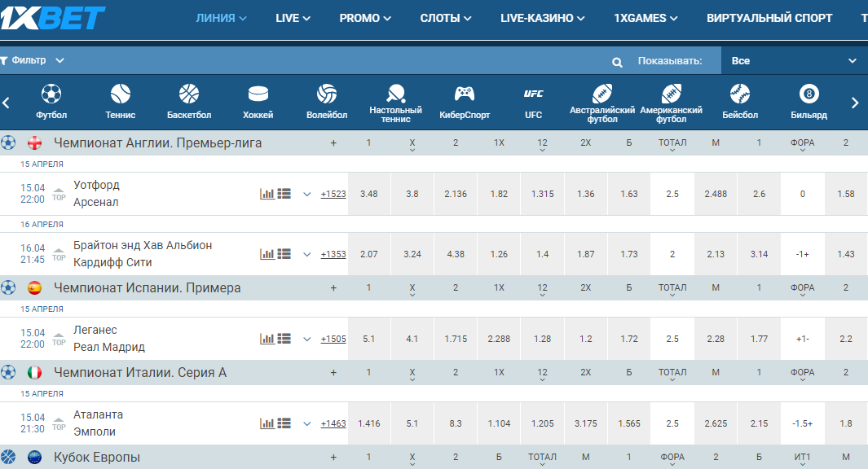Open +1353 additional bets link
Viewport: 868px width, 469px height.
(x=333, y=254)
